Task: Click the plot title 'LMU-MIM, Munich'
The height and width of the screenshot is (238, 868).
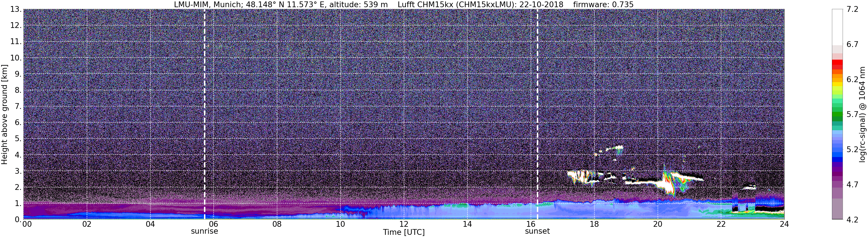Action: (x=208, y=5)
